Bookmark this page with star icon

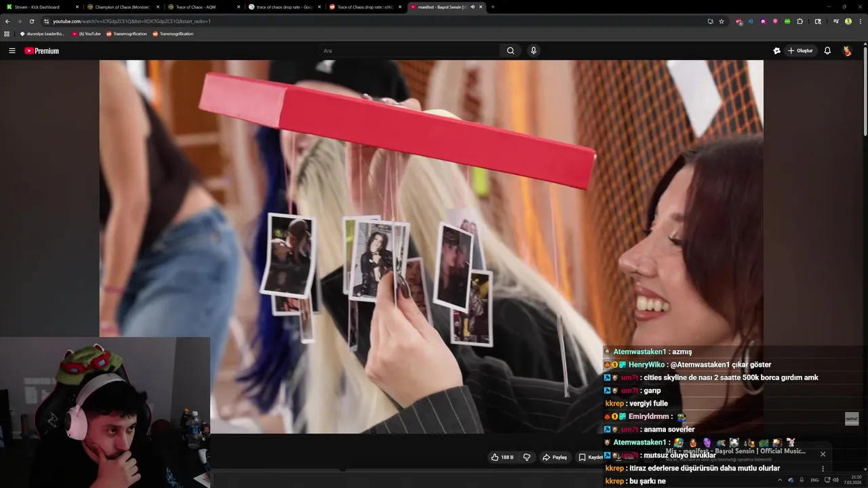pos(722,21)
